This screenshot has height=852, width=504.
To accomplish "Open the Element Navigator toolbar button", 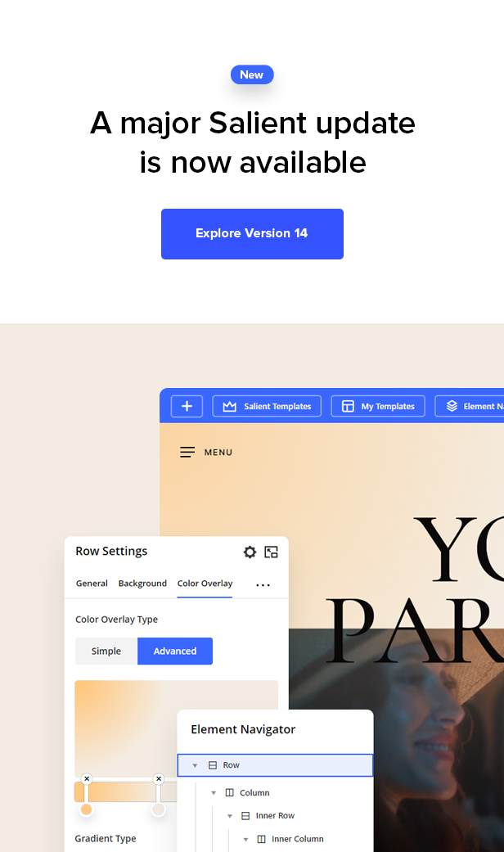I will 470,406.
